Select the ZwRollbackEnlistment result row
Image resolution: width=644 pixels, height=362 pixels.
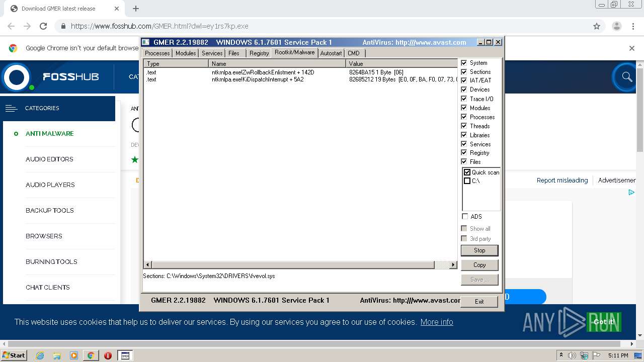301,72
